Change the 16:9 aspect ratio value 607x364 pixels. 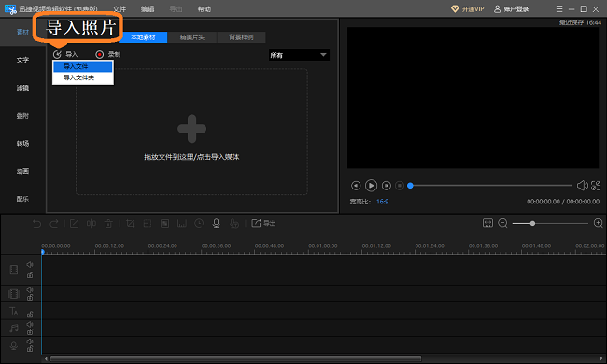(x=383, y=202)
